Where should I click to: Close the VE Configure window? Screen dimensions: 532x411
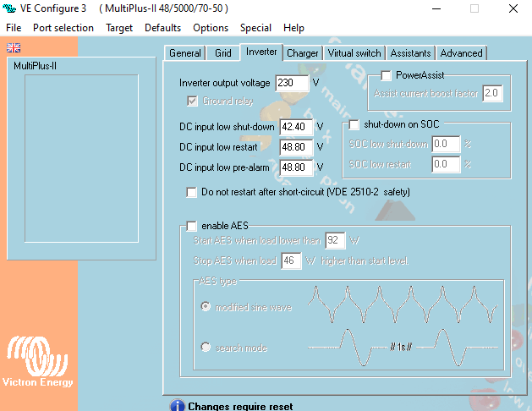pos(513,8)
